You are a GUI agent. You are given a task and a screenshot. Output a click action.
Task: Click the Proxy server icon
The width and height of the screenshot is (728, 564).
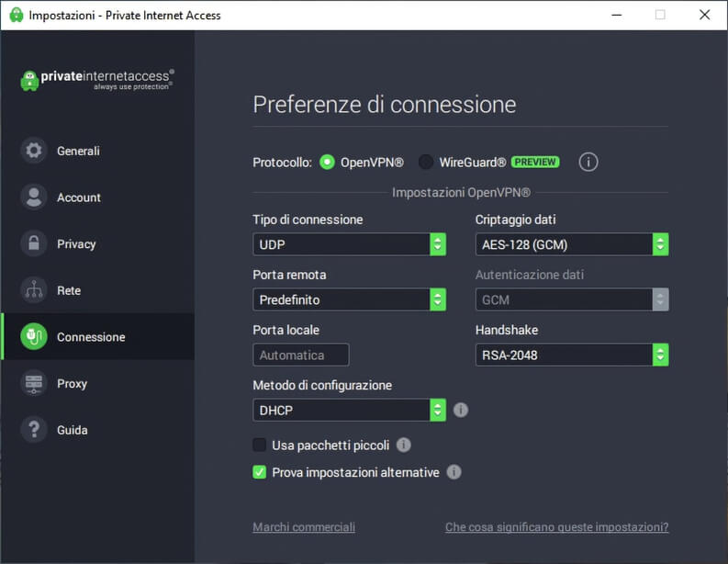coord(34,383)
